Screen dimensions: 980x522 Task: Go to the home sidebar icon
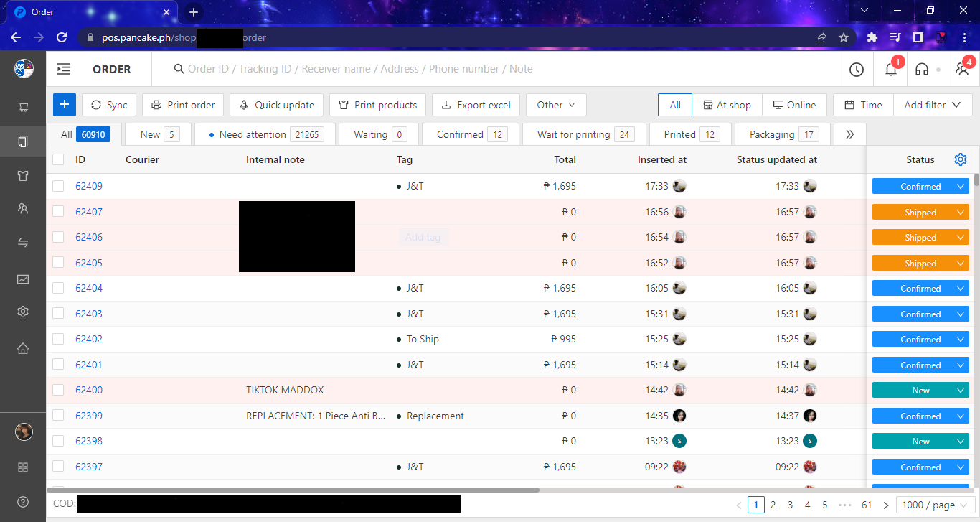[23, 348]
